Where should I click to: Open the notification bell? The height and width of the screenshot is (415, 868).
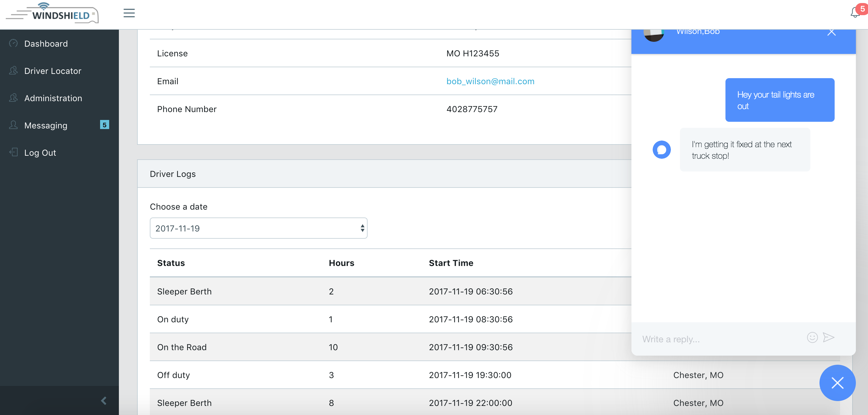tap(855, 12)
